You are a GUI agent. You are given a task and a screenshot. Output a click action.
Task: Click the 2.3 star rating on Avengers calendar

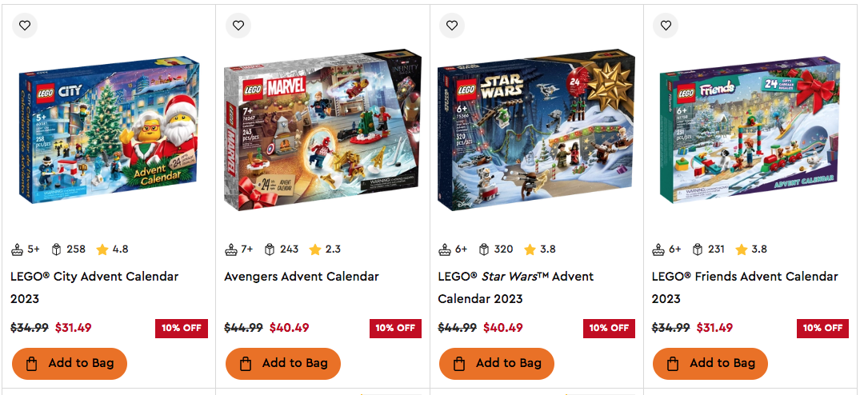point(326,249)
